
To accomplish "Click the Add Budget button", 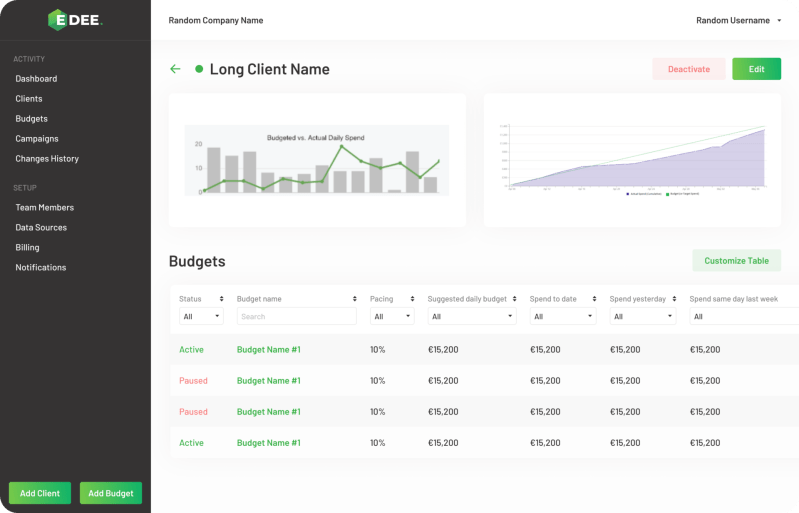I will click(111, 493).
